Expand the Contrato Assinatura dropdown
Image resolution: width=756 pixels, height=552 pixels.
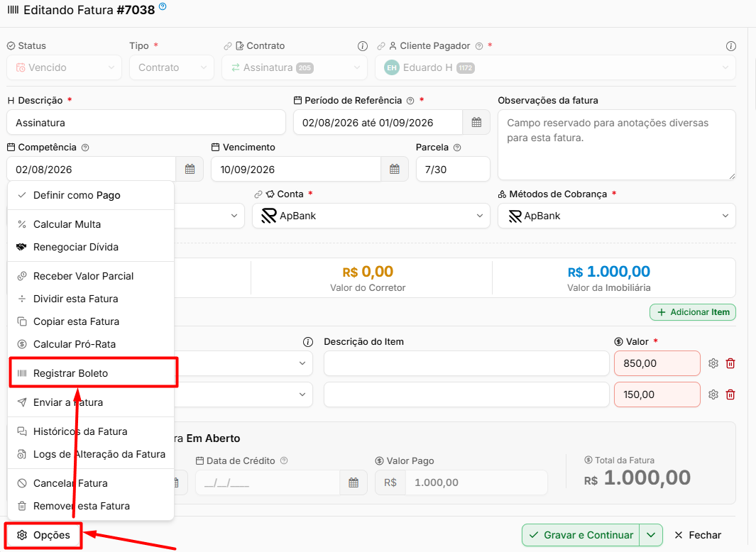295,67
